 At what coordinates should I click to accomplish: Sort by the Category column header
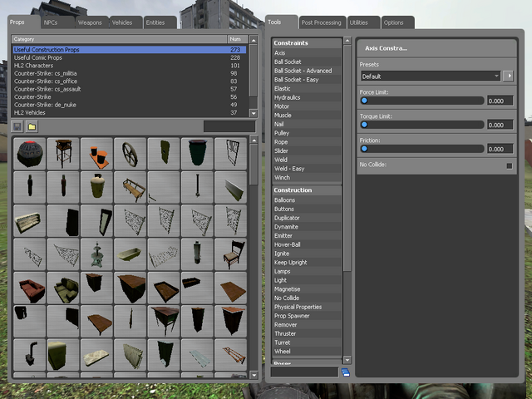click(120, 39)
